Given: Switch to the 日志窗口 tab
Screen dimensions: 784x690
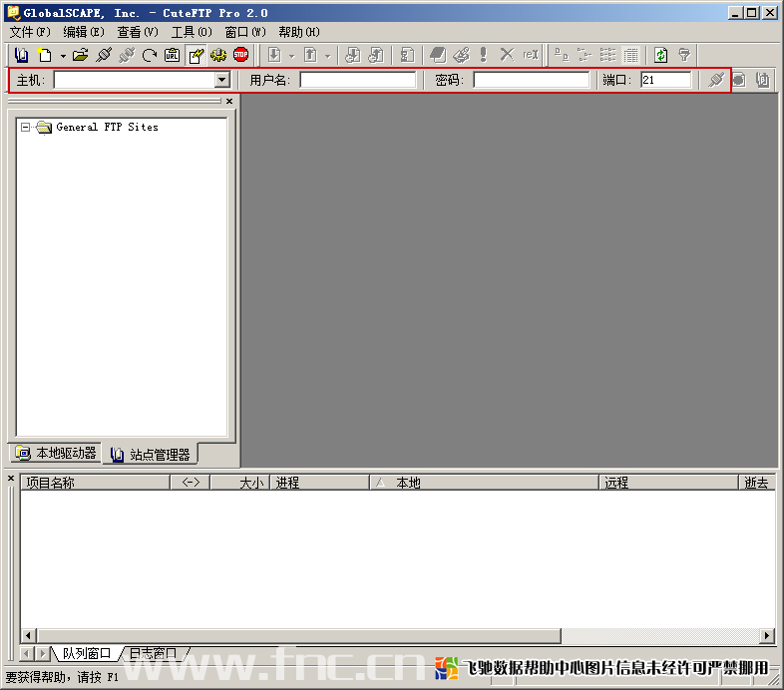Looking at the screenshot, I should pyautogui.click(x=153, y=653).
